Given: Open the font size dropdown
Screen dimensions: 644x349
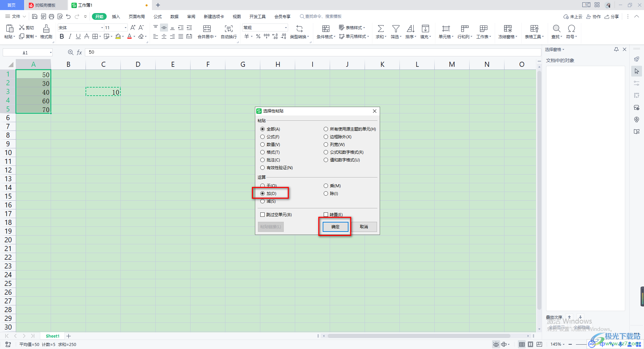Looking at the screenshot, I should [125, 28].
